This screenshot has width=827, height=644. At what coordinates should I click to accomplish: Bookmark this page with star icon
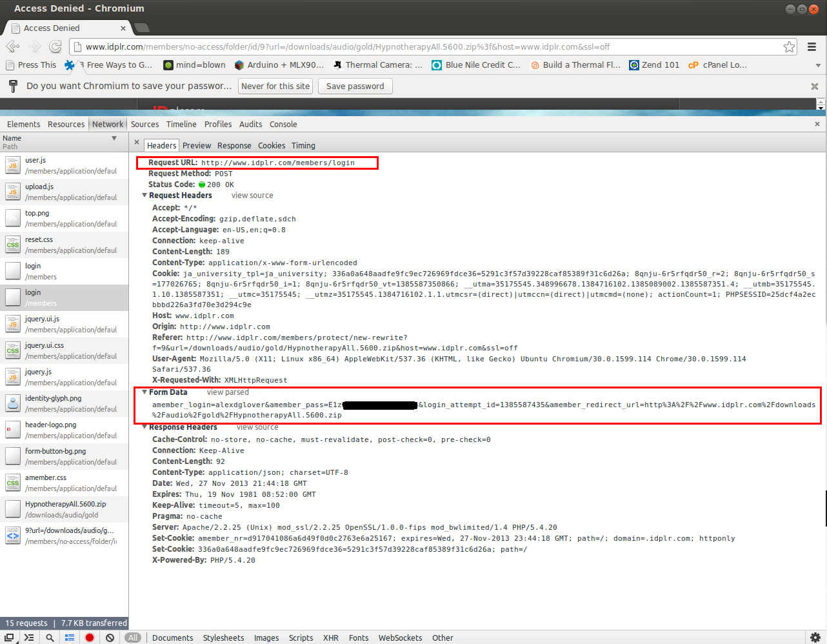click(789, 46)
